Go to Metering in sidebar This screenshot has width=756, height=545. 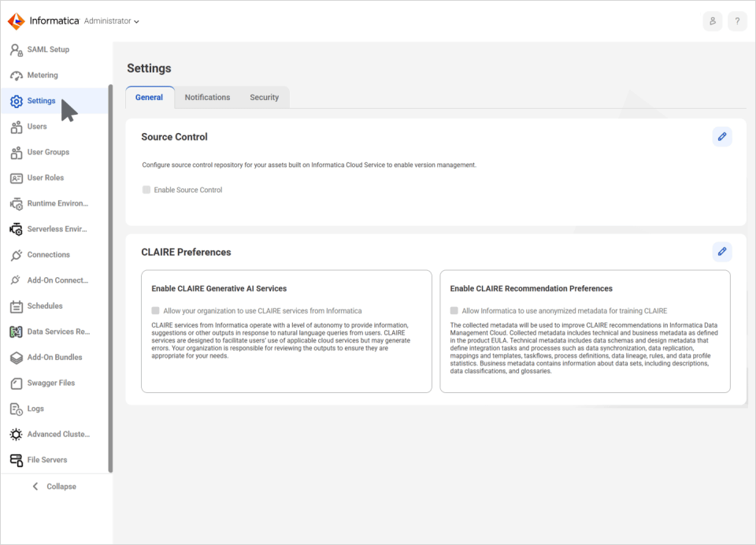[x=43, y=76]
